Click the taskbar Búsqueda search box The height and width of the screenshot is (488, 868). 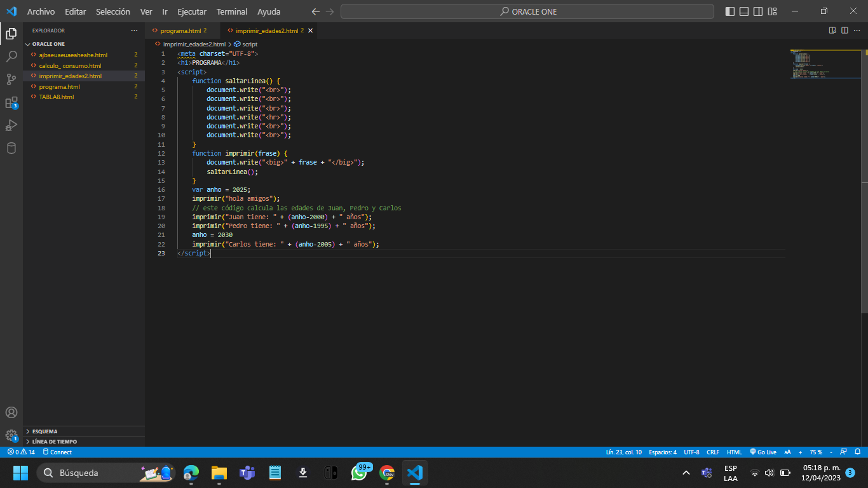point(106,473)
